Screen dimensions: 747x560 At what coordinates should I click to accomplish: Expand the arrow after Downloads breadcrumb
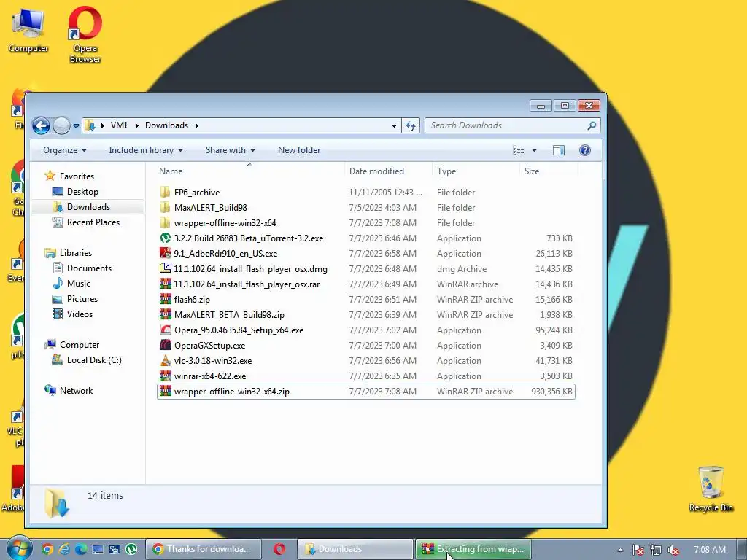click(196, 125)
